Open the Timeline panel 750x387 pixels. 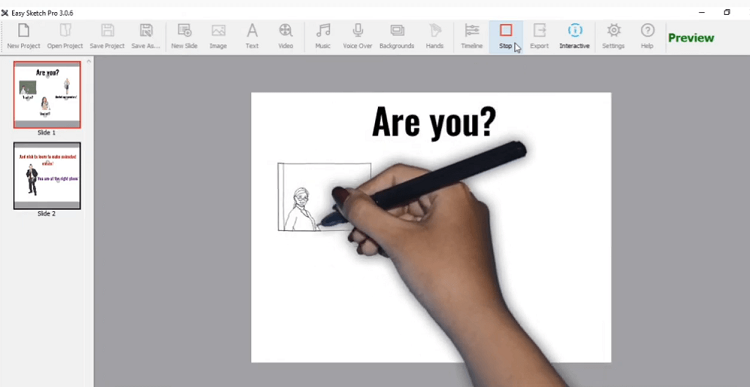point(472,36)
